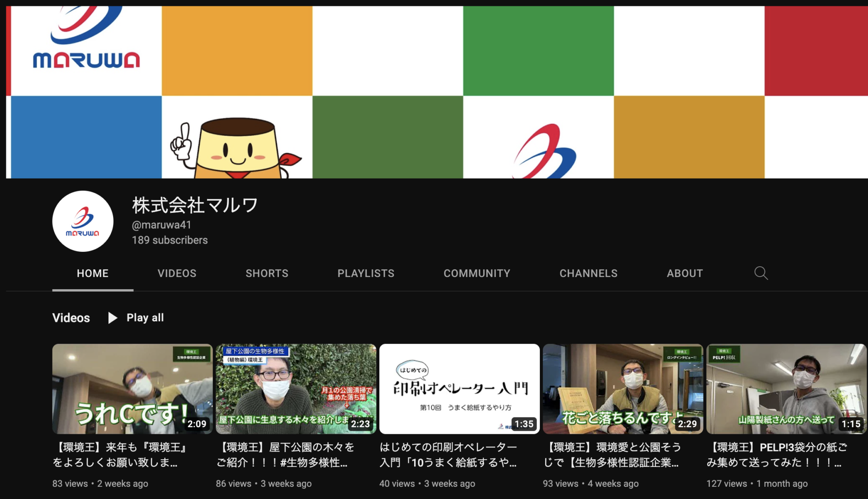Click the MARUWA logo in banner
Screen dimensions: 868x499
[86, 38]
